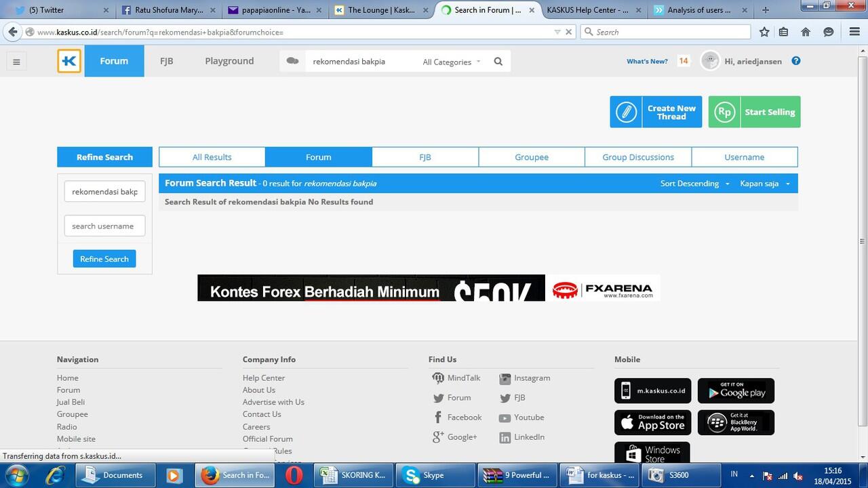This screenshot has height=488, width=868.
Task: Open the Instagram link
Action: pos(525,378)
